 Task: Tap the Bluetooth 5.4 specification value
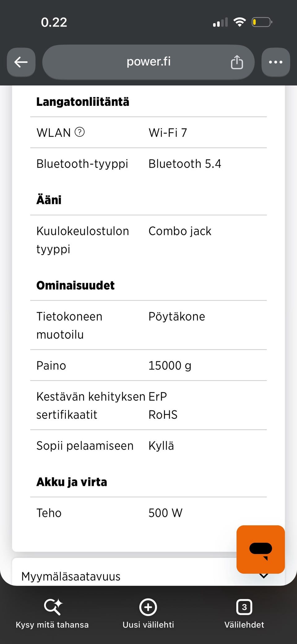point(185,164)
